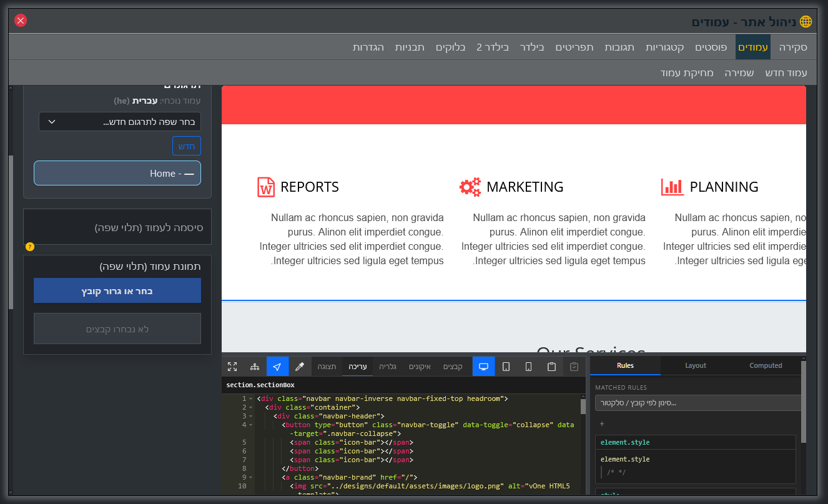
Task: Open the סקירה overview tab
Action: coord(793,47)
